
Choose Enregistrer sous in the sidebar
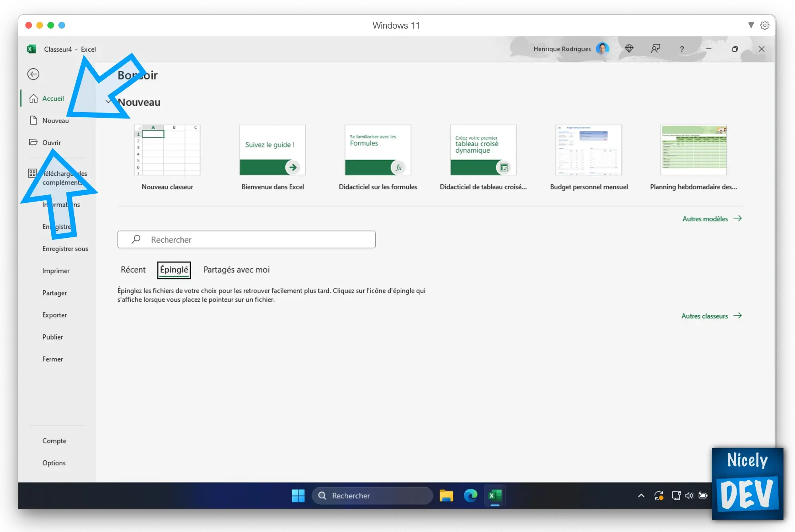click(x=65, y=249)
